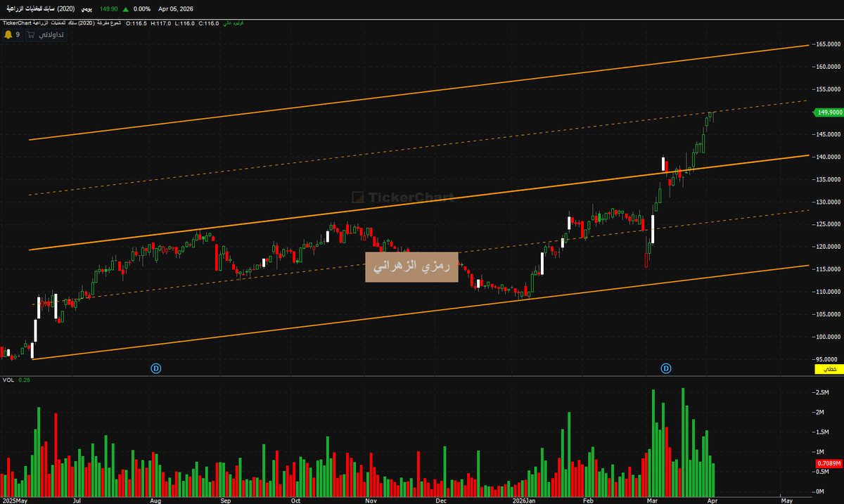Click the C:116.0 close value
844x504 pixels.
coord(209,23)
